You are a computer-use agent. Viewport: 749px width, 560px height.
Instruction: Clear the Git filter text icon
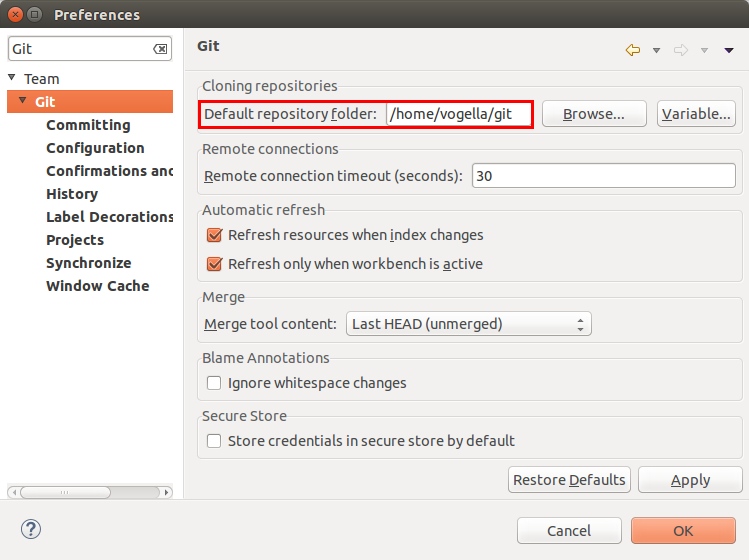pyautogui.click(x=160, y=49)
